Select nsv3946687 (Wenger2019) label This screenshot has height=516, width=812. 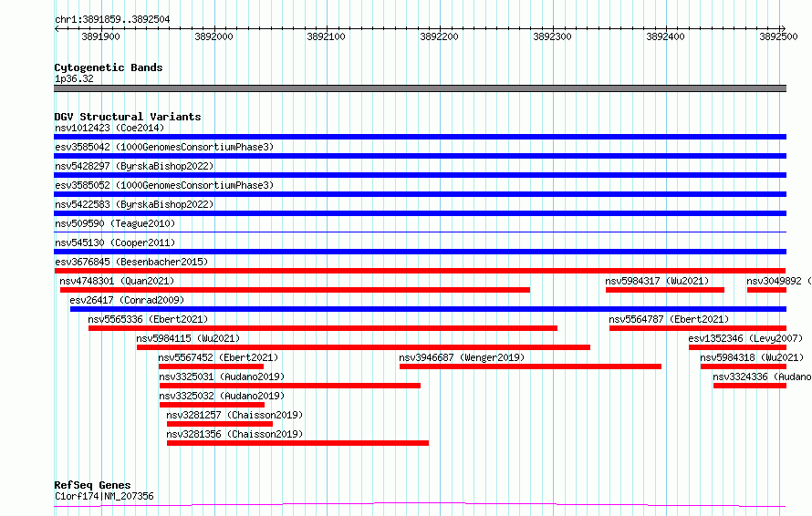tap(462, 357)
